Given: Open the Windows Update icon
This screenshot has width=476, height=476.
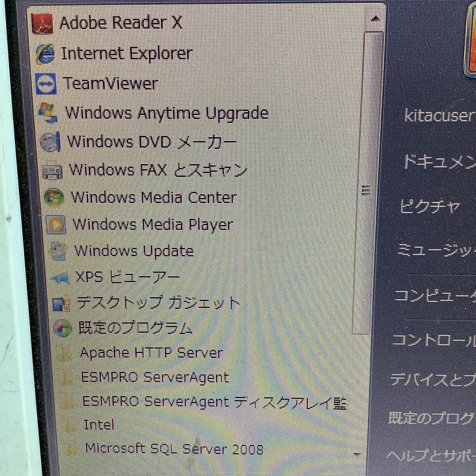Looking at the screenshot, I should pyautogui.click(x=58, y=251).
